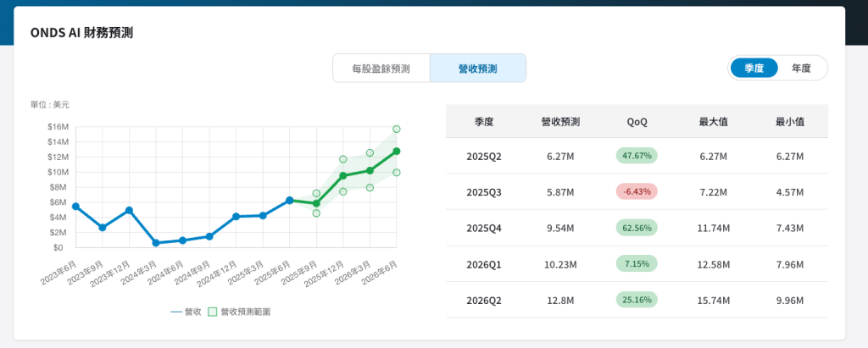Switch to the 每股盈餘預測 tab

click(x=381, y=69)
